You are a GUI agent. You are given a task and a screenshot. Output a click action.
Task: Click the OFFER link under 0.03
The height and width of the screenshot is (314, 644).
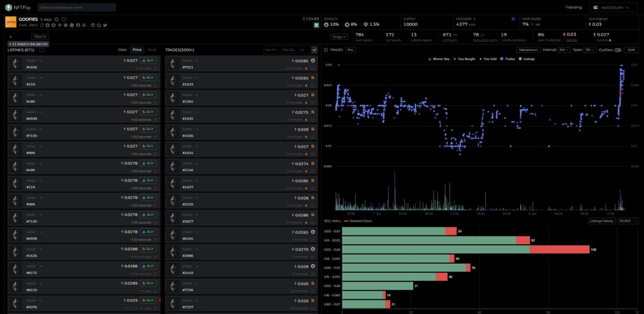pyautogui.click(x=571, y=40)
